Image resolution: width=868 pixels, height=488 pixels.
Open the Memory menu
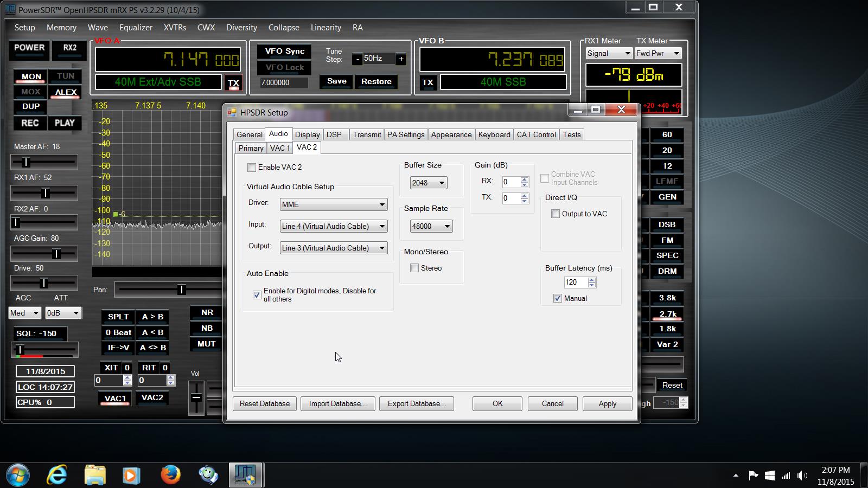(x=61, y=28)
